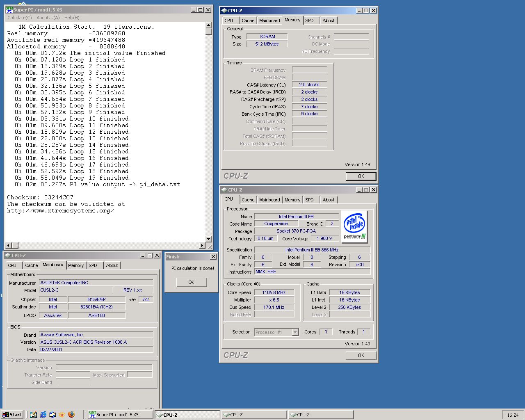Click the system clock showing 16:24
The height and width of the screenshot is (420, 525).
pyautogui.click(x=513, y=415)
